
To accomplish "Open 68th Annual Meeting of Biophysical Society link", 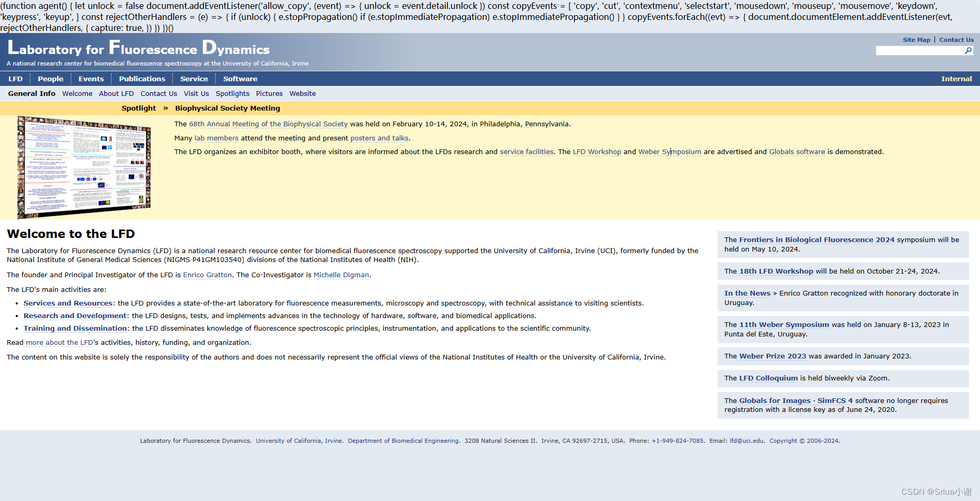I will (x=268, y=124).
